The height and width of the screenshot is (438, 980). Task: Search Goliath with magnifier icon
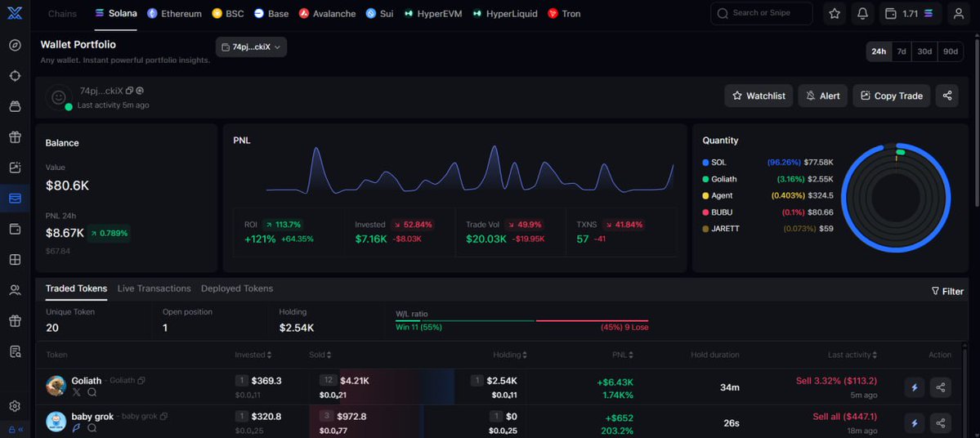pyautogui.click(x=92, y=392)
